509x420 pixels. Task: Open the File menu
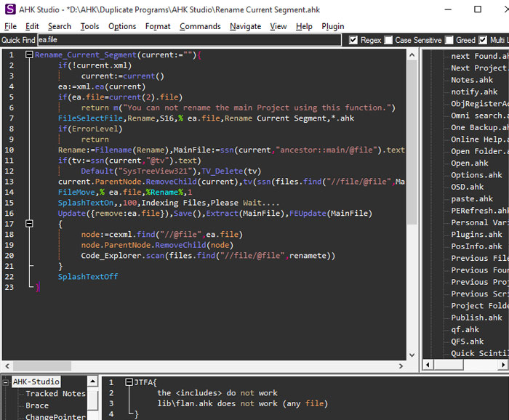tap(10, 26)
